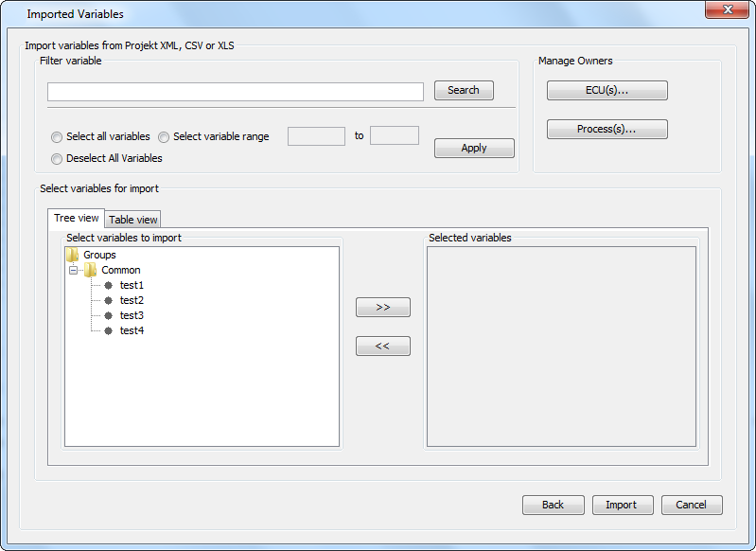This screenshot has width=756, height=551.
Task: Select the Common group label
Action: coord(120,270)
